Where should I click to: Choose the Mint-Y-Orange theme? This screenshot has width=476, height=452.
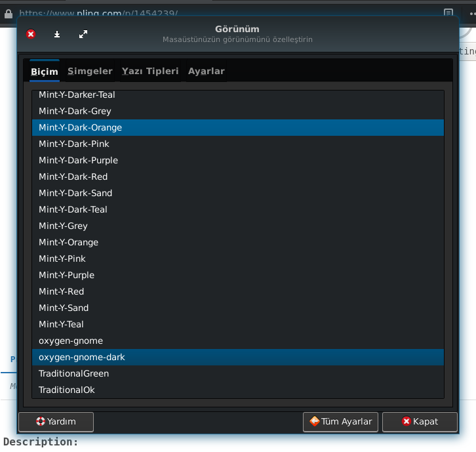(238, 243)
